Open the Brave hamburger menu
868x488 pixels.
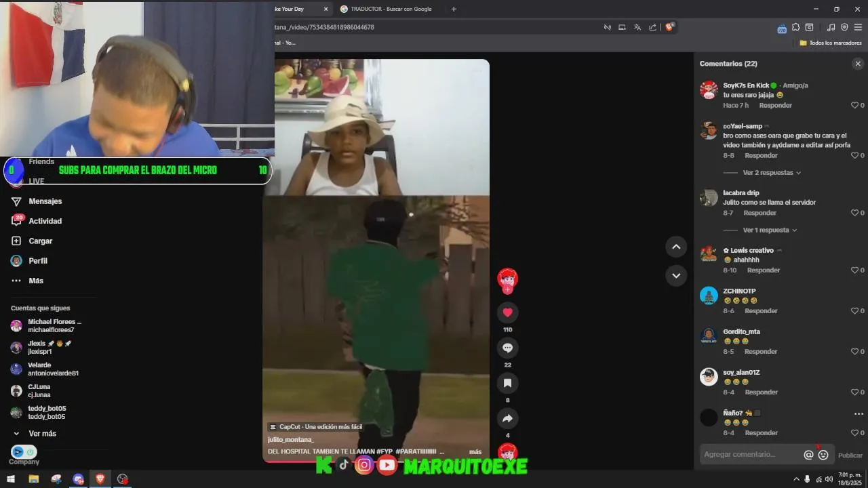pos(858,28)
